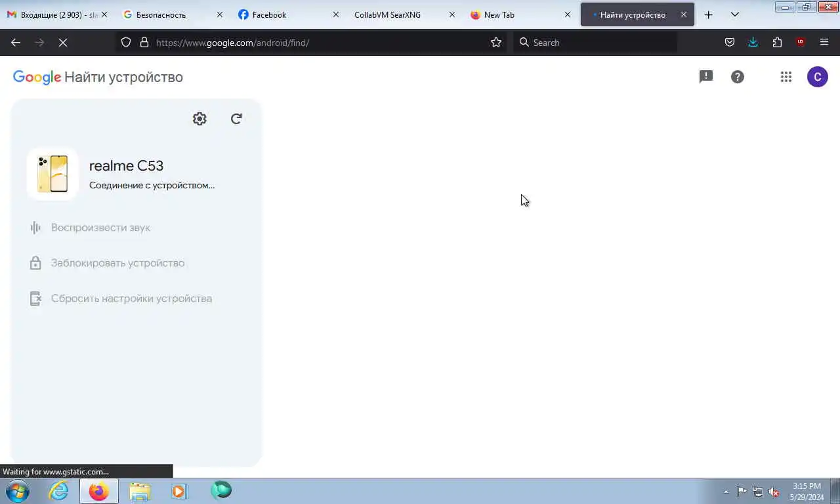Open the Google apps grid

pyautogui.click(x=786, y=77)
